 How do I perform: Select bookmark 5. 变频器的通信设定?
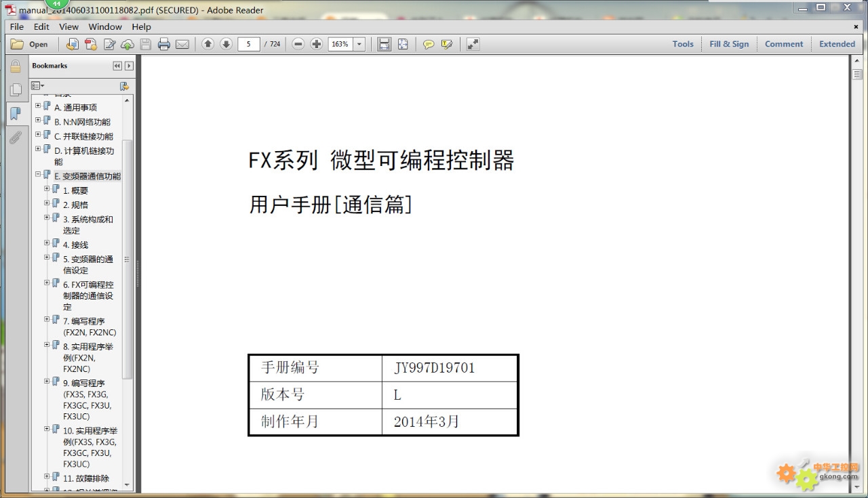coord(88,265)
